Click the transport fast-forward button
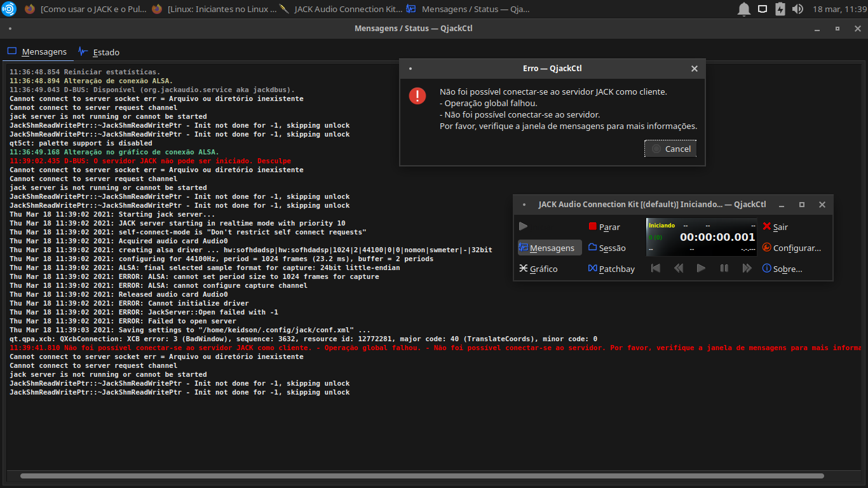This screenshot has height=488, width=868. point(747,269)
